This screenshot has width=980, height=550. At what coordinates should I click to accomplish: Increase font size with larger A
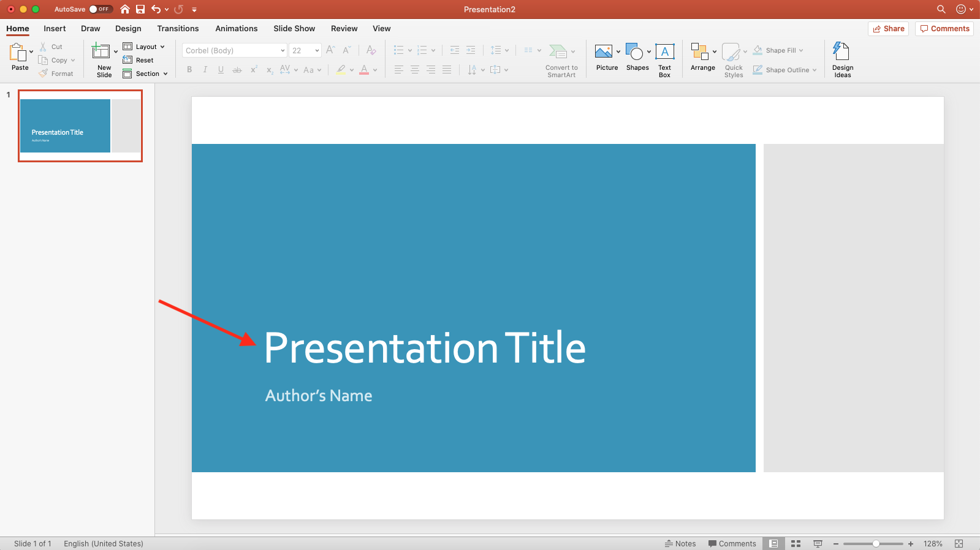point(330,50)
